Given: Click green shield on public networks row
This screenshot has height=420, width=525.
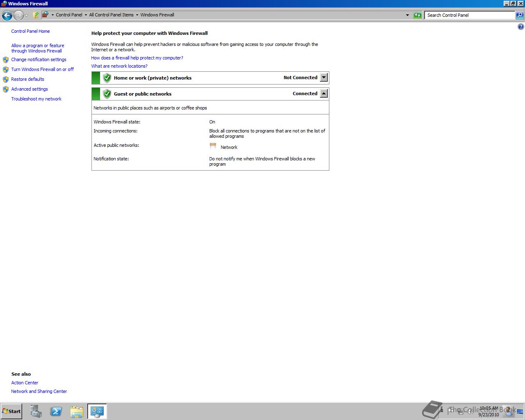Looking at the screenshot, I should (107, 94).
